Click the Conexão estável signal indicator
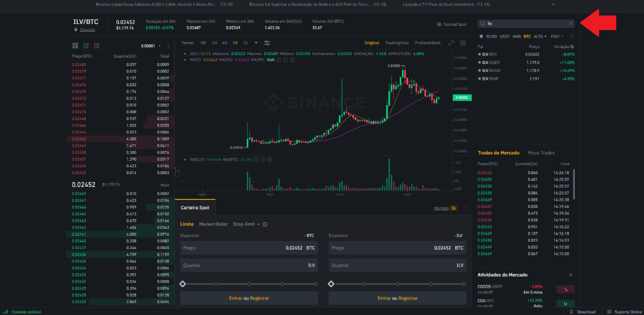 click(5, 312)
